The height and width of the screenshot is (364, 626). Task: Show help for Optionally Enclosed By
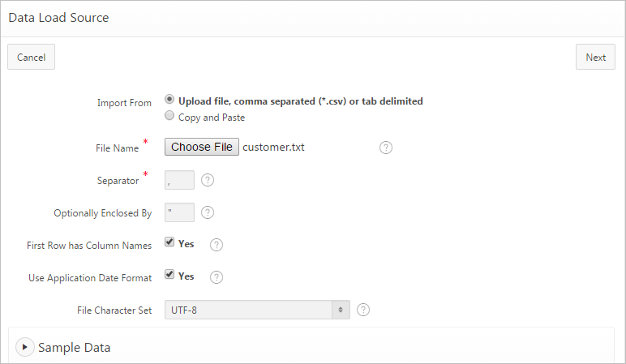pos(208,212)
